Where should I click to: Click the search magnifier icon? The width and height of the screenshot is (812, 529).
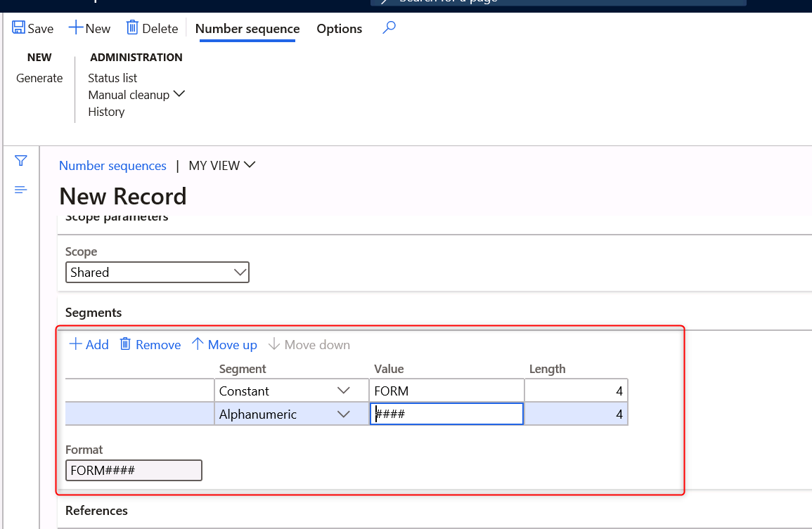(x=389, y=27)
